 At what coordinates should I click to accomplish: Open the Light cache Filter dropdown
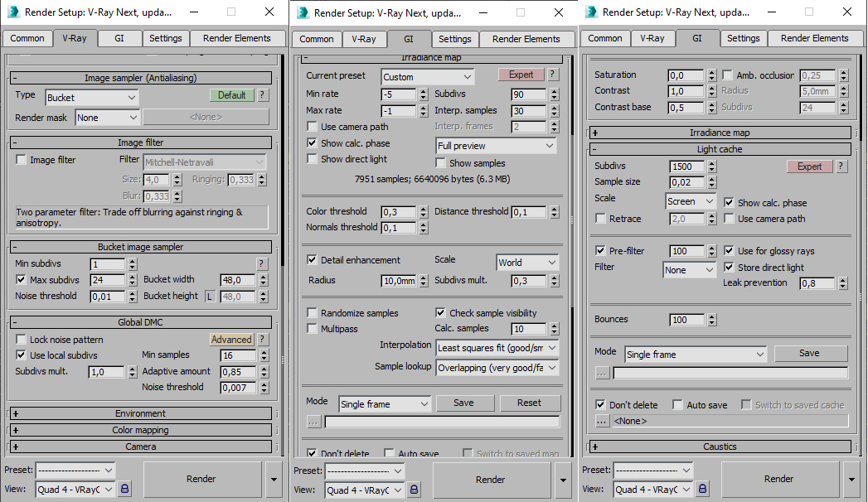[689, 270]
